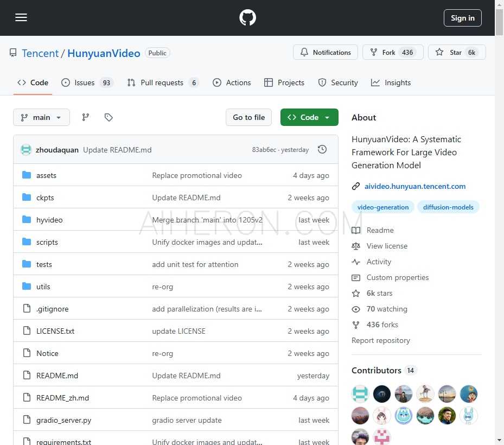This screenshot has height=445, width=504.
Task: Open the scripts folder
Action: click(47, 242)
